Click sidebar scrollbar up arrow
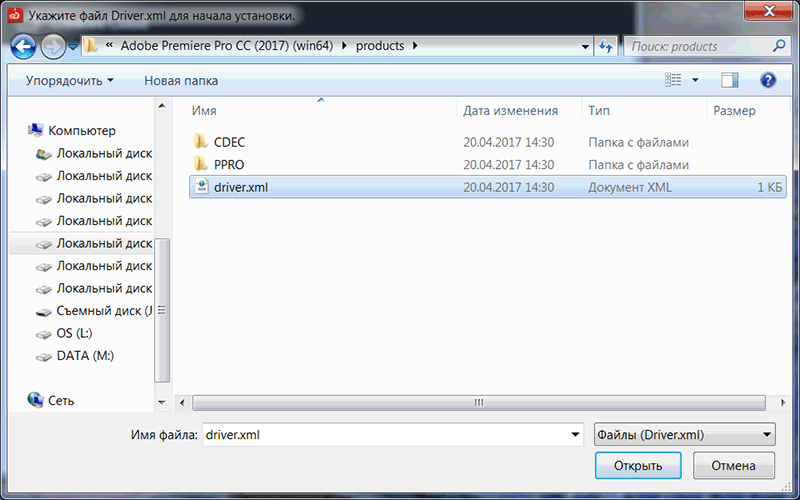 click(162, 106)
